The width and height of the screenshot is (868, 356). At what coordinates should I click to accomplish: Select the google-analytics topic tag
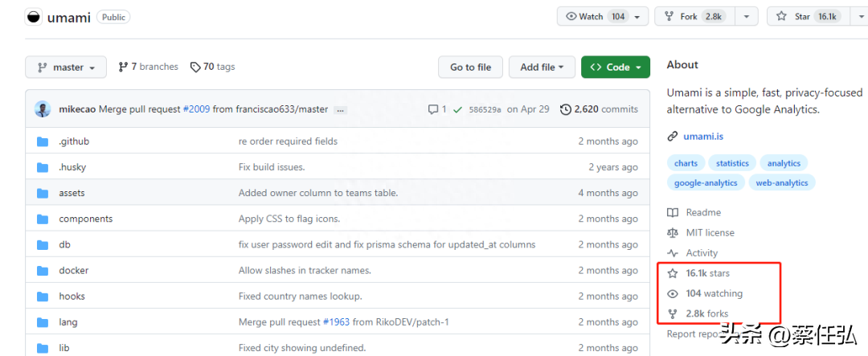[706, 182]
